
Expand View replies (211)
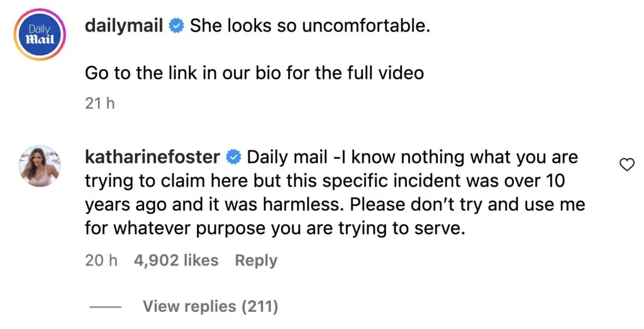click(x=210, y=306)
